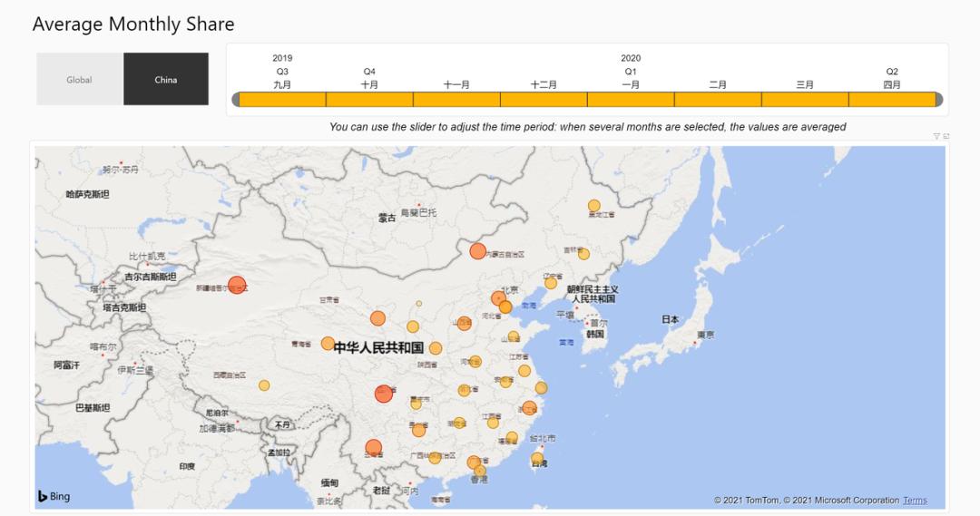Screen dimensions: 980x516
Task: Select the 青海省 bubble
Action: (x=328, y=343)
